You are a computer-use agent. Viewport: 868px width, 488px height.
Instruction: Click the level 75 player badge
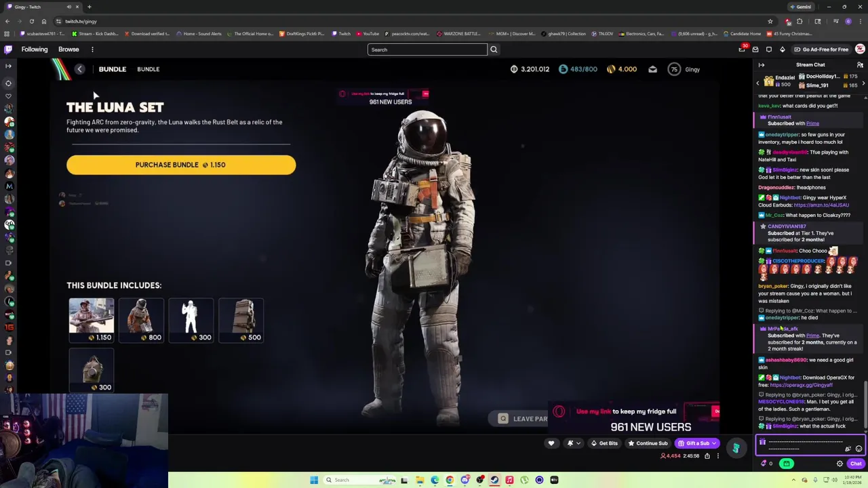673,69
